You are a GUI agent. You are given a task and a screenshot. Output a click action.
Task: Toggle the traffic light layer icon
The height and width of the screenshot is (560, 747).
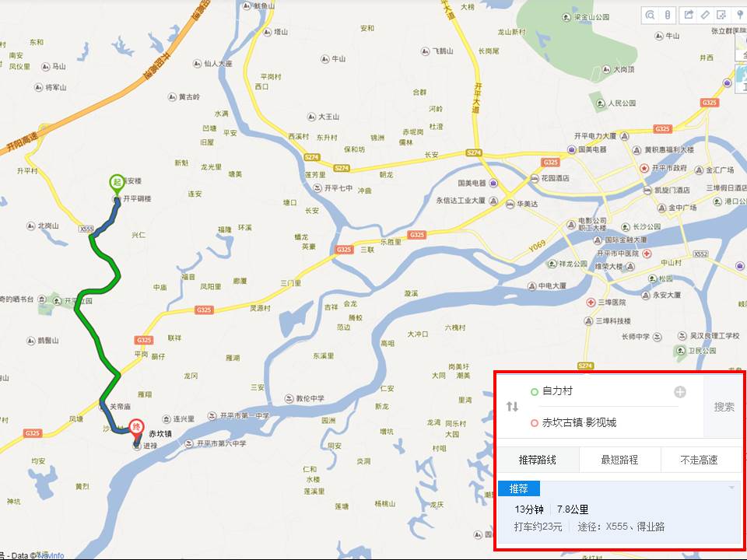click(668, 16)
